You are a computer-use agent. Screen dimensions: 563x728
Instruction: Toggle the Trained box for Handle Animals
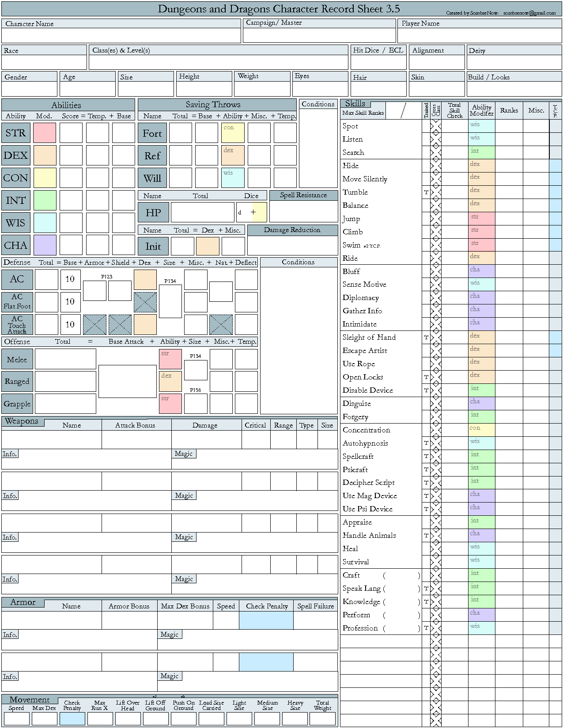click(x=426, y=535)
